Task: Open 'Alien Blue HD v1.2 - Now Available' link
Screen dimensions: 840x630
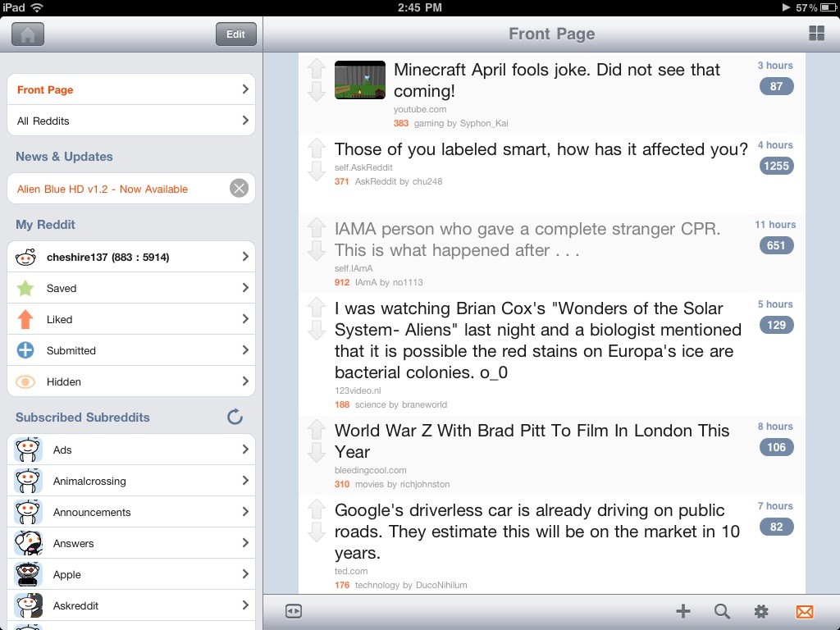Action: pyautogui.click(x=103, y=189)
